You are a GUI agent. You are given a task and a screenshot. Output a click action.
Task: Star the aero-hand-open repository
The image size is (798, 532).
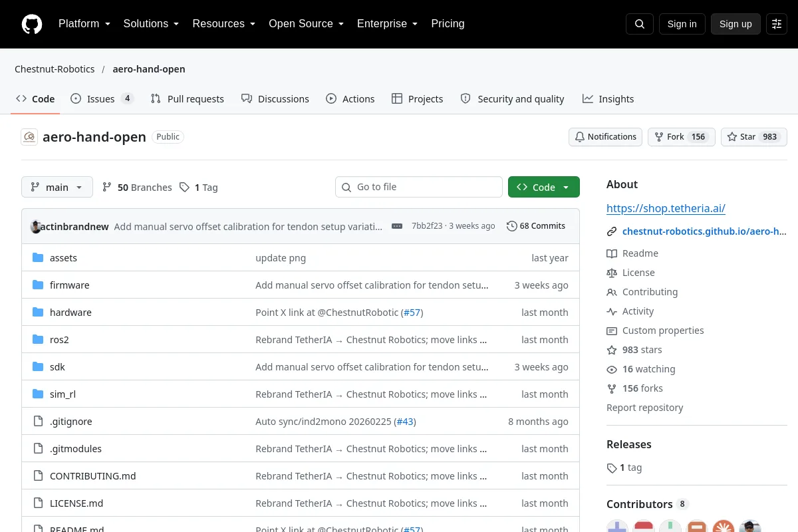[754, 137]
